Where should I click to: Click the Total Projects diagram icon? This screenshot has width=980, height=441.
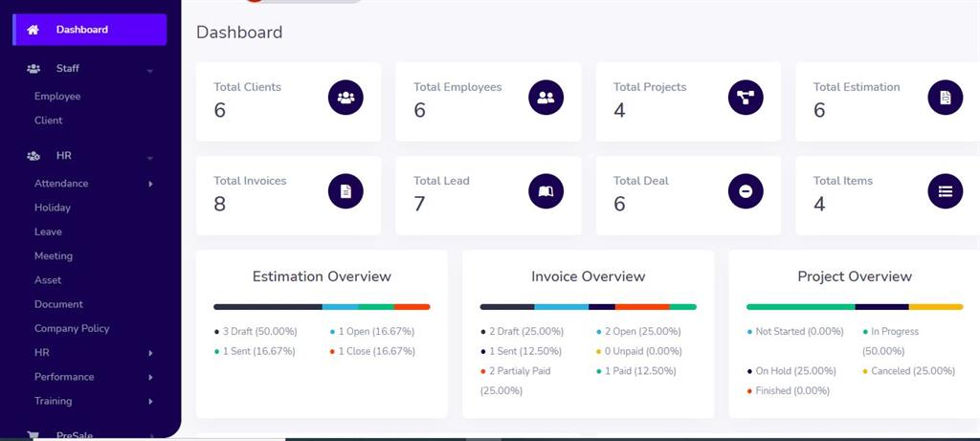746,97
